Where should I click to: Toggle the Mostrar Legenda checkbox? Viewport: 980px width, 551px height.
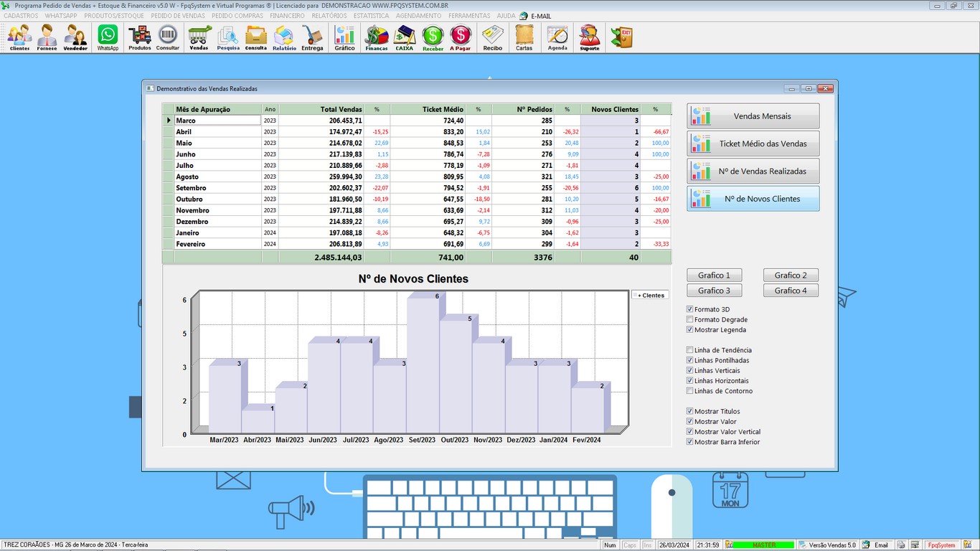click(690, 329)
